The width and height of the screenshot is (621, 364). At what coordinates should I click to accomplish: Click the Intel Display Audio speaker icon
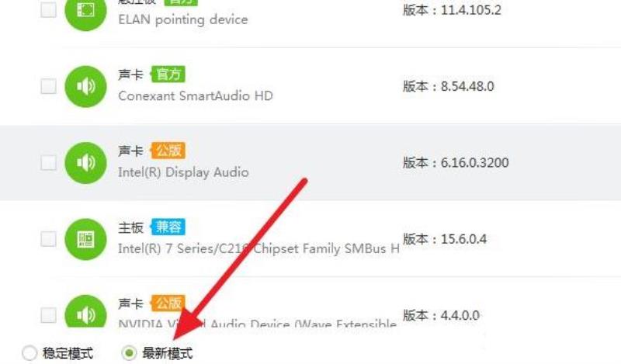click(85, 163)
